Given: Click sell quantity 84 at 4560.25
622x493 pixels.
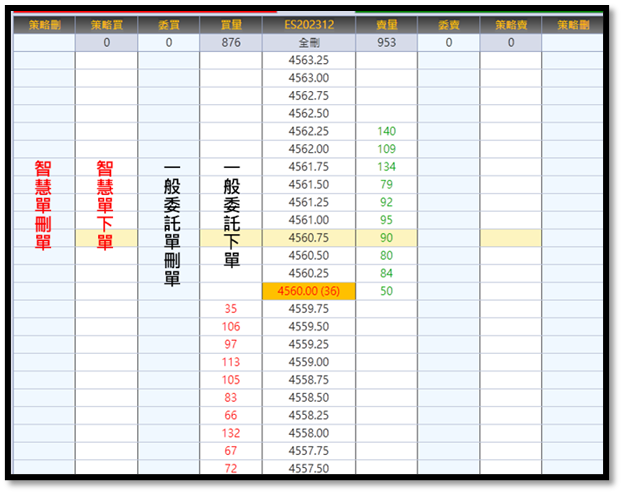Looking at the screenshot, I should (x=386, y=273).
